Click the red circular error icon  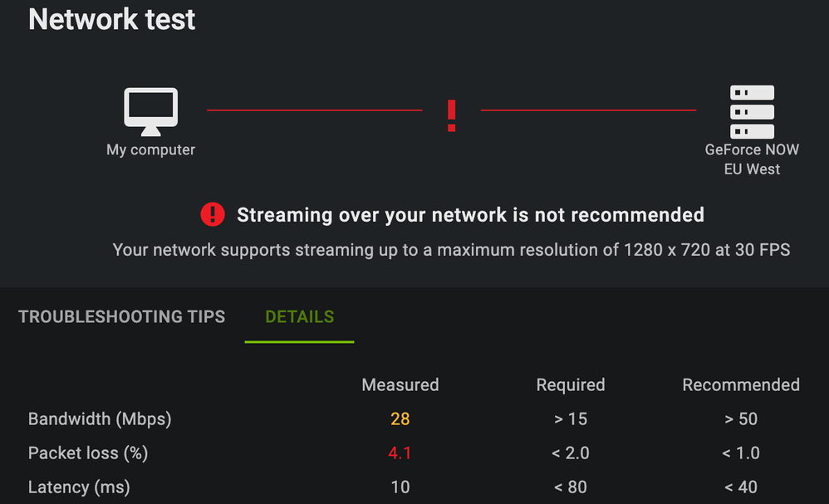click(x=213, y=215)
